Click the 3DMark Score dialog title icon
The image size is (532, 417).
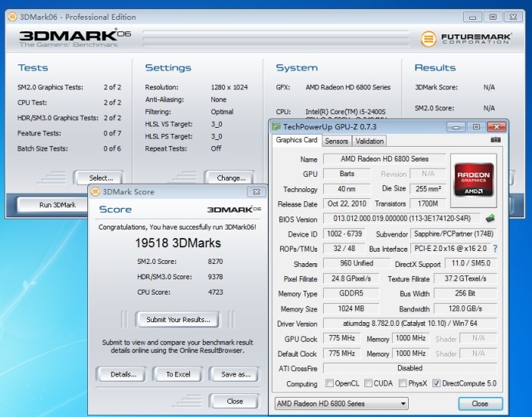(x=96, y=191)
